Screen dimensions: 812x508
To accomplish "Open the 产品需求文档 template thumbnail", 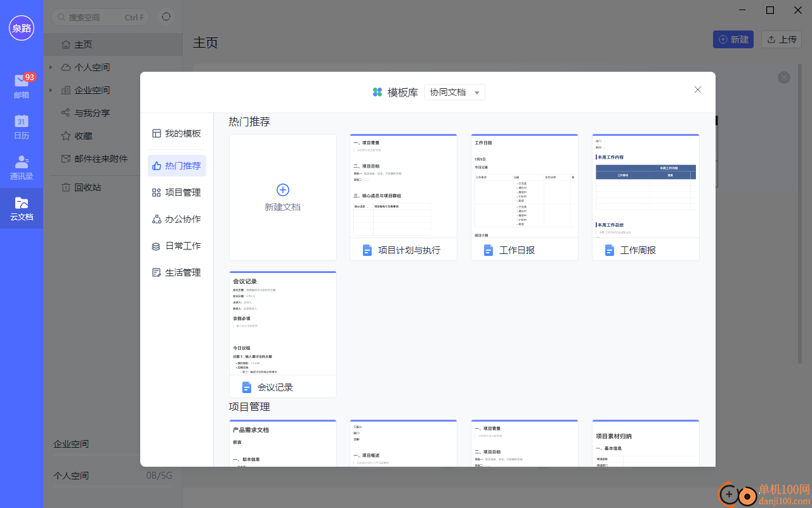I will pyautogui.click(x=283, y=443).
